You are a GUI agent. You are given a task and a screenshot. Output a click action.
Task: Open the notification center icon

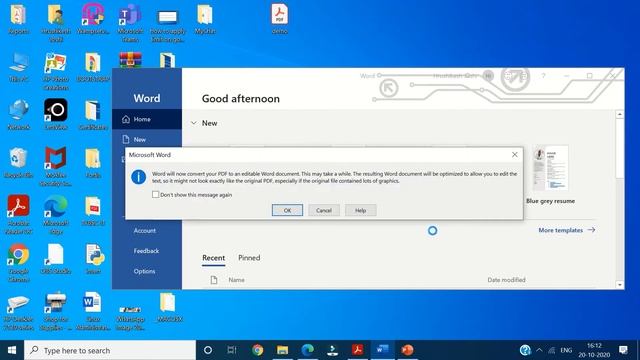(x=623, y=350)
